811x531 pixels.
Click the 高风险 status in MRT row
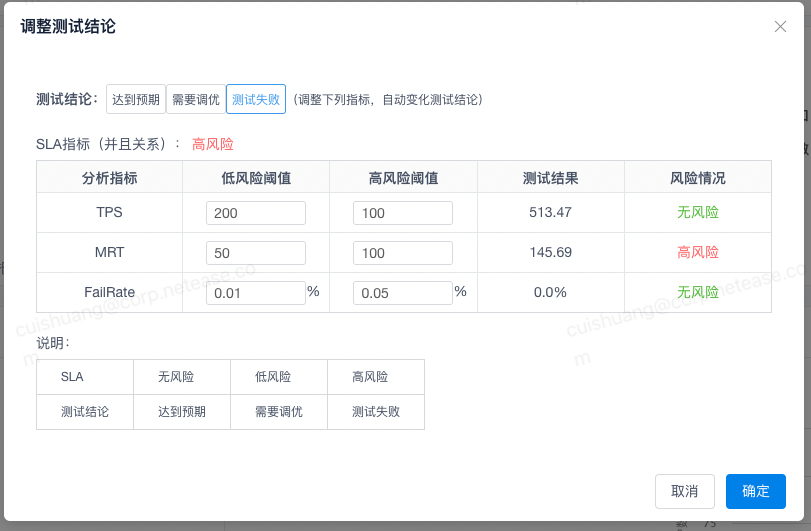click(x=697, y=252)
